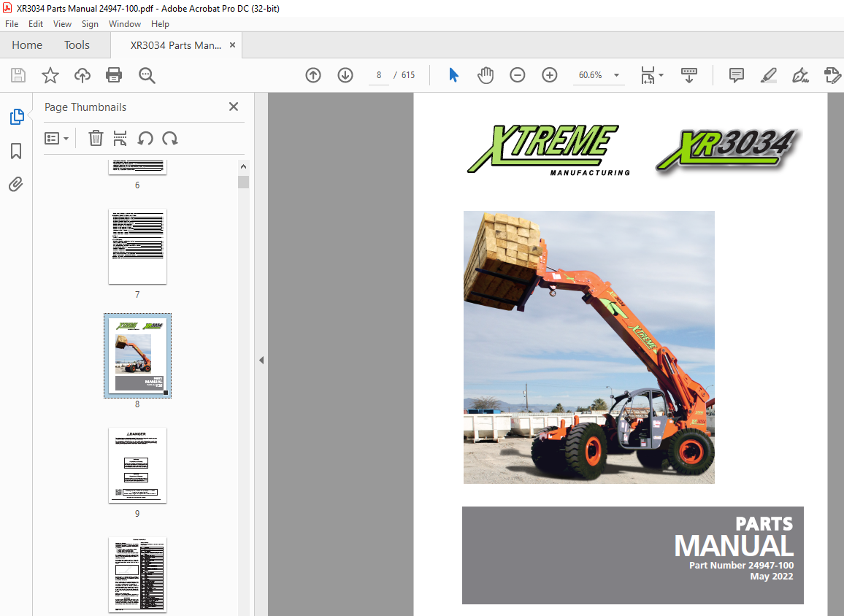Click the page number input field
The image size is (844, 616).
click(379, 75)
